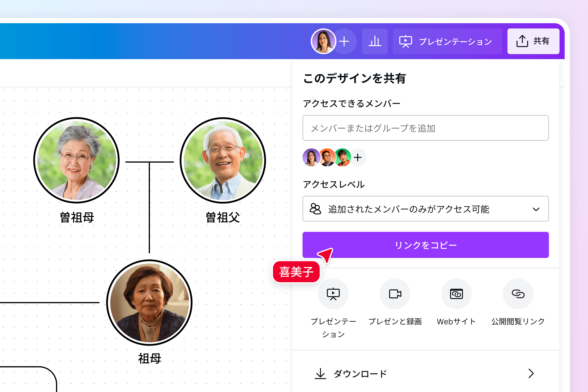Viewport: 588px width, 392px height.
Task: Select the 祖母 portrait photo
Action: click(149, 303)
